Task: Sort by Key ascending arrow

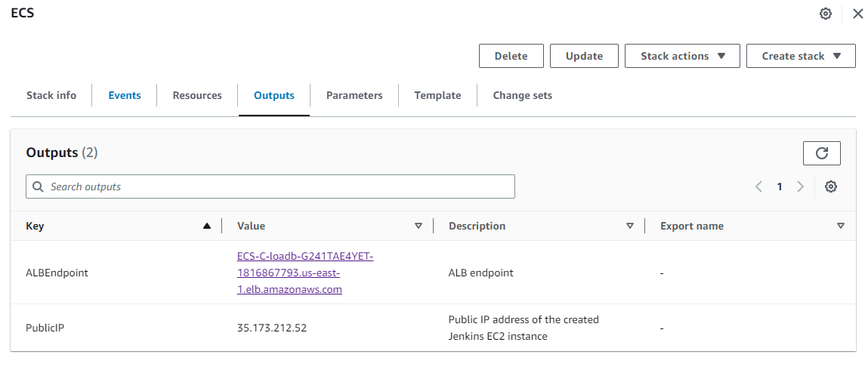Action: (207, 226)
